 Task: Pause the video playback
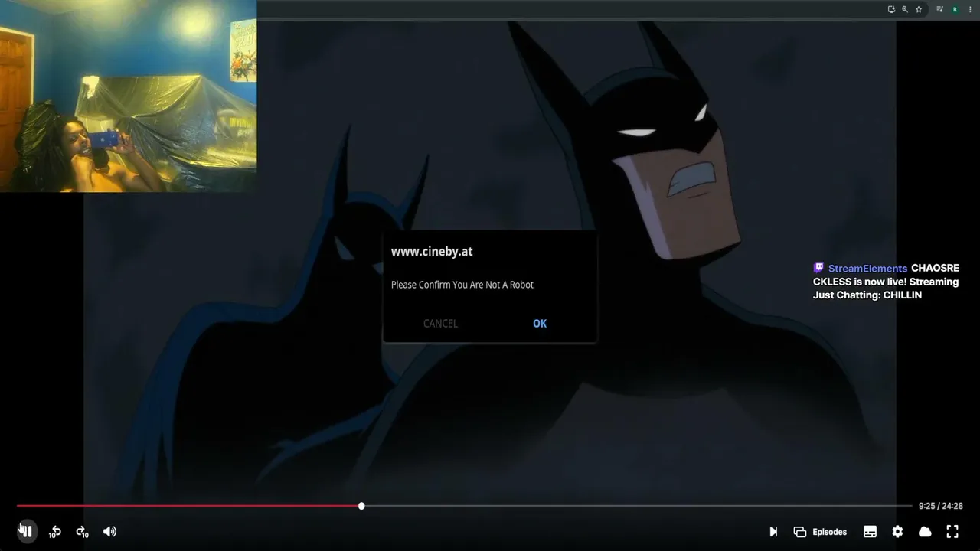[x=26, y=531]
